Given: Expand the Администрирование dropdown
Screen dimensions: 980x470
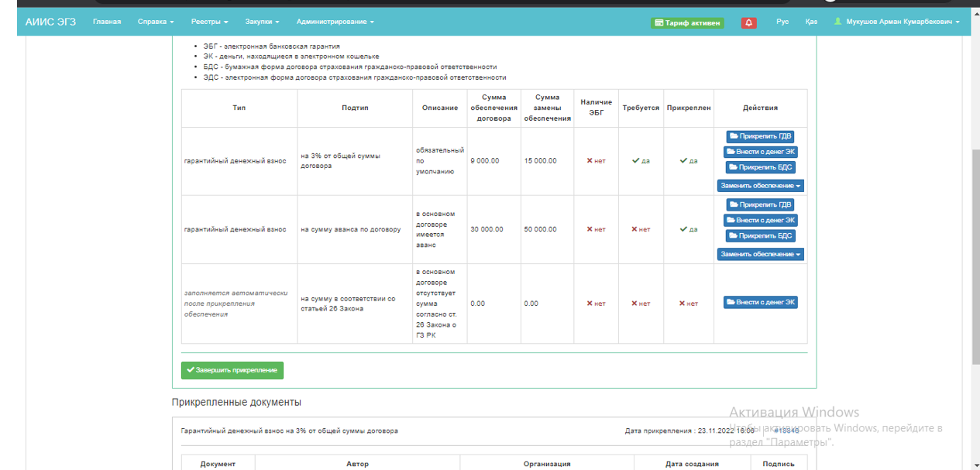Looking at the screenshot, I should point(335,22).
